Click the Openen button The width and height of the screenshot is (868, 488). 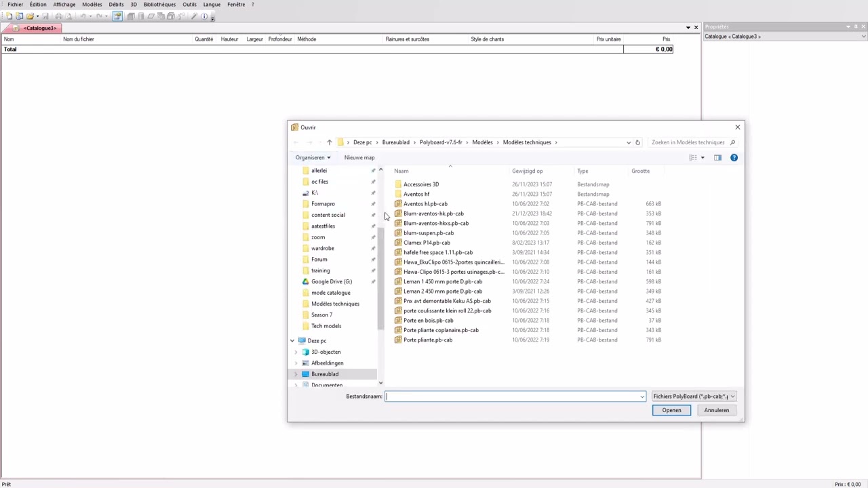(x=671, y=410)
